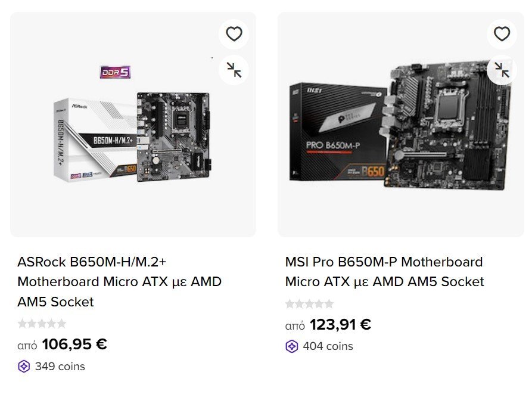Viewport: 532px width, 397px height.
Task: Open the ASRock B650M-H/M.2+ Motherboard title link
Action: tap(119, 281)
